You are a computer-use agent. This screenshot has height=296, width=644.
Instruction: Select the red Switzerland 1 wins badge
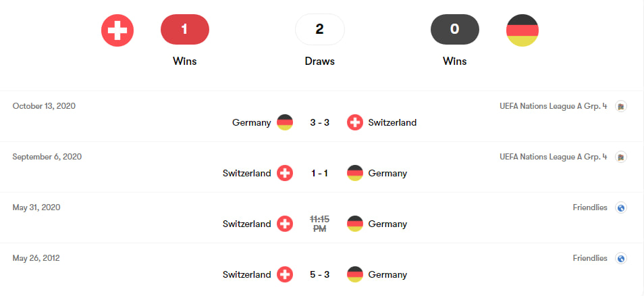tap(185, 29)
